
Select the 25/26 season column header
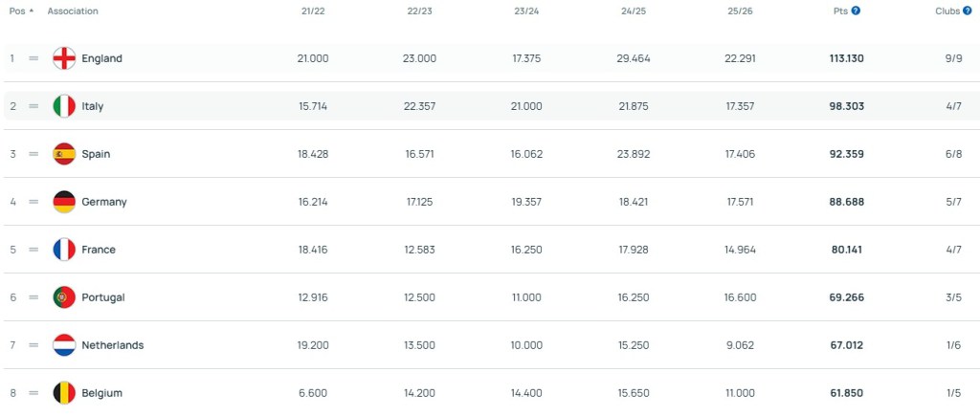coord(741,11)
